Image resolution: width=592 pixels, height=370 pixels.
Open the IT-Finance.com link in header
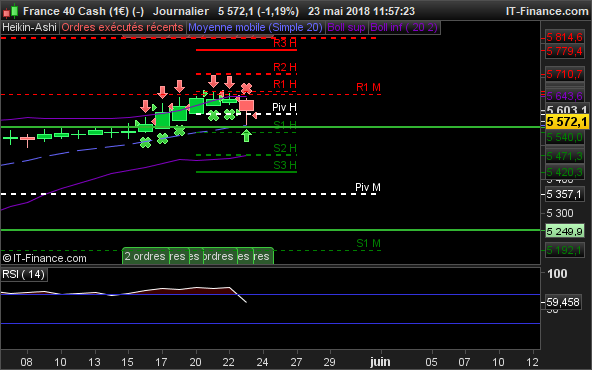click(x=547, y=11)
